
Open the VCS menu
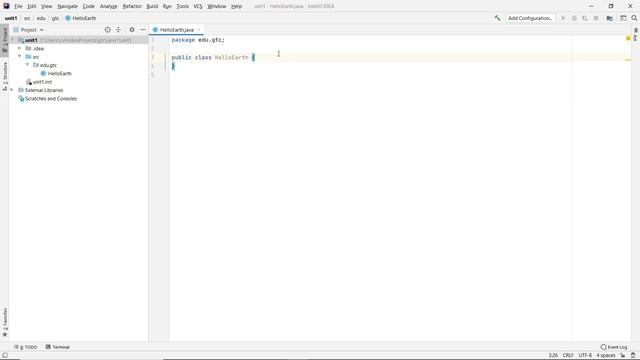point(198,6)
